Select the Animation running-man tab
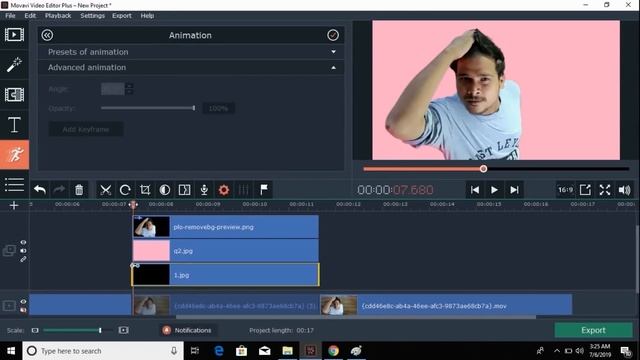The height and width of the screenshot is (360, 640). [14, 155]
